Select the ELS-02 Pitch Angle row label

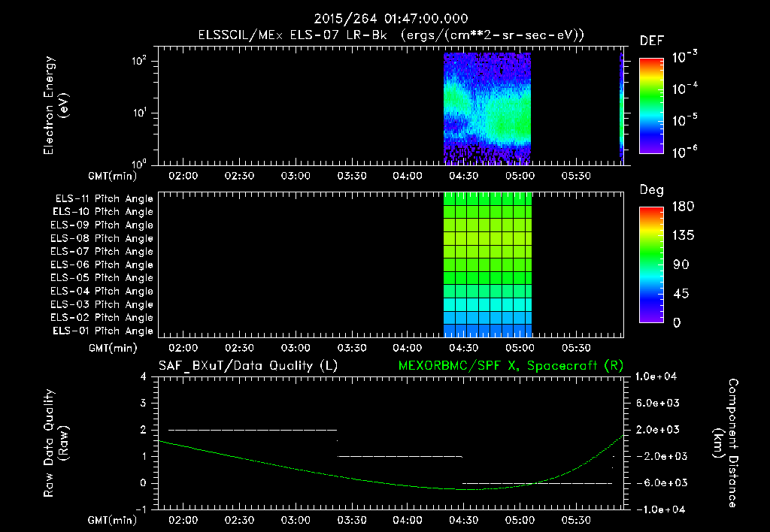(102, 318)
